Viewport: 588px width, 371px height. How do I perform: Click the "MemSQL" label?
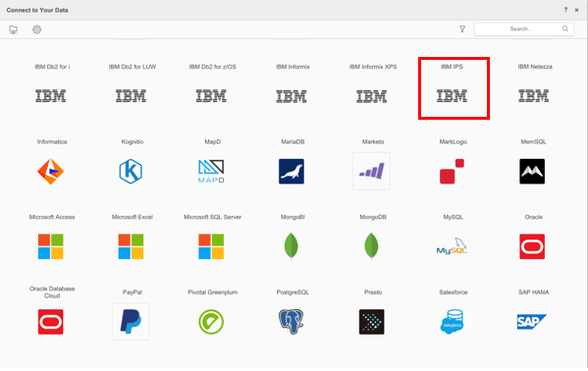pyautogui.click(x=534, y=141)
